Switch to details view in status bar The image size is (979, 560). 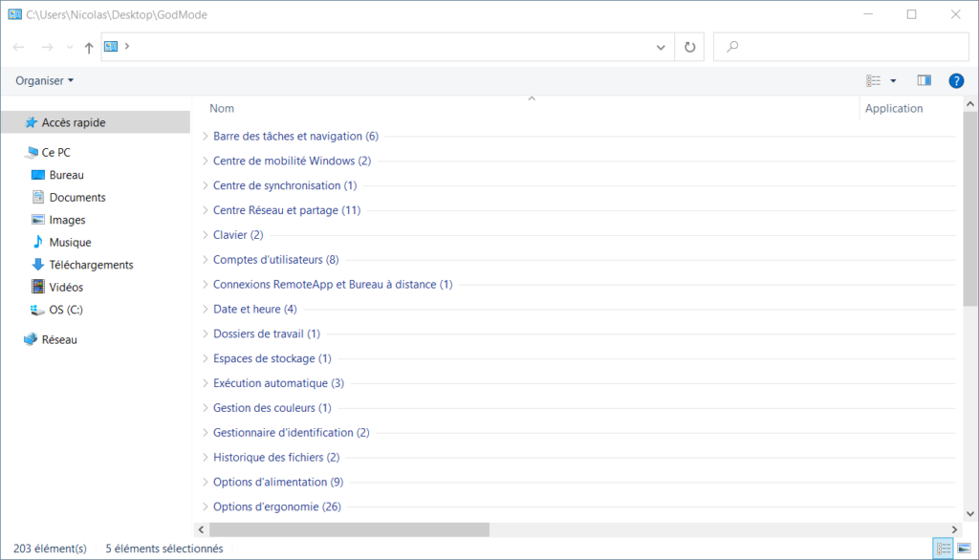pos(943,549)
